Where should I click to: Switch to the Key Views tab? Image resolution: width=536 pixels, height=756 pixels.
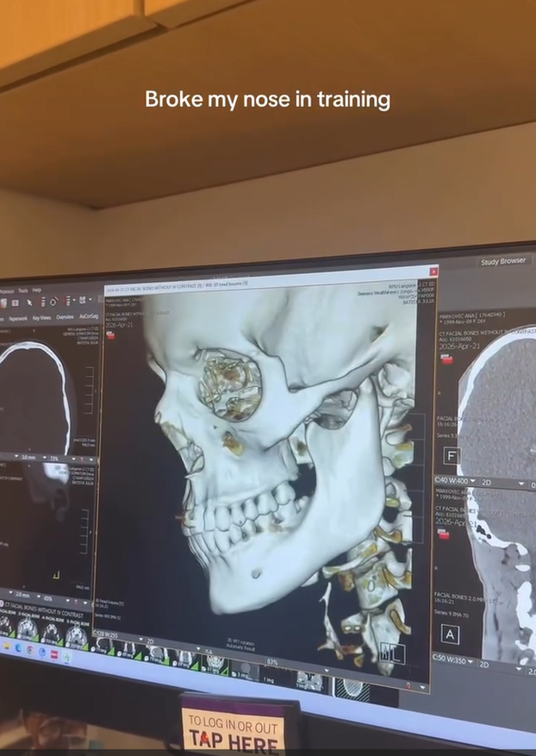[x=41, y=318]
